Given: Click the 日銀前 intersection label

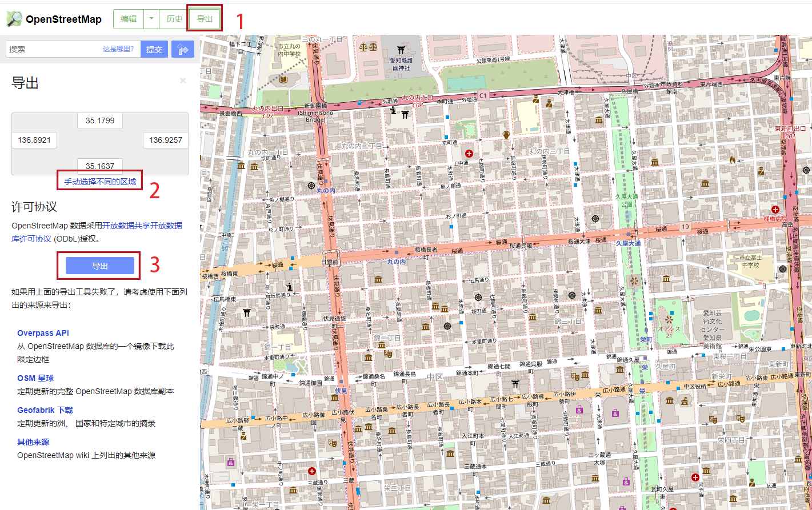Looking at the screenshot, I should pyautogui.click(x=330, y=262).
